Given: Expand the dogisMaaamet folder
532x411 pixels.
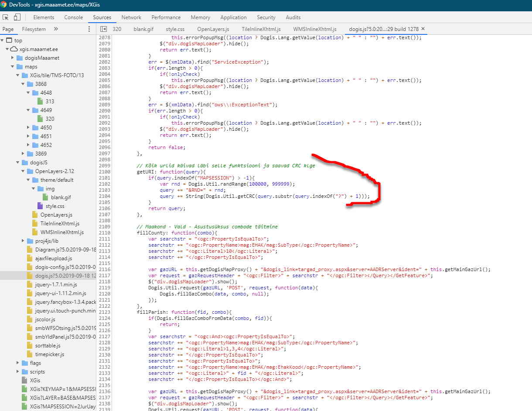Looking at the screenshot, I should tap(13, 58).
